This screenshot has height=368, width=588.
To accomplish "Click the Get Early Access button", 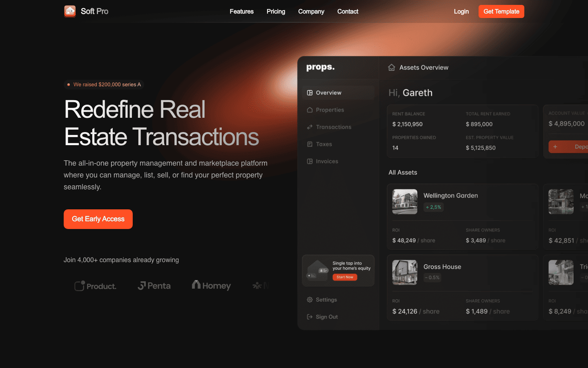I will [x=98, y=219].
